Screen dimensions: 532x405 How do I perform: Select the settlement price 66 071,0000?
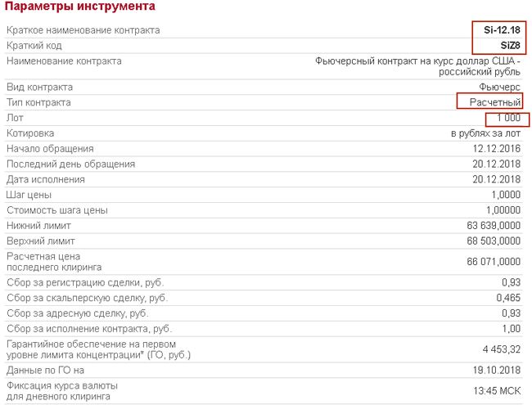[494, 262]
